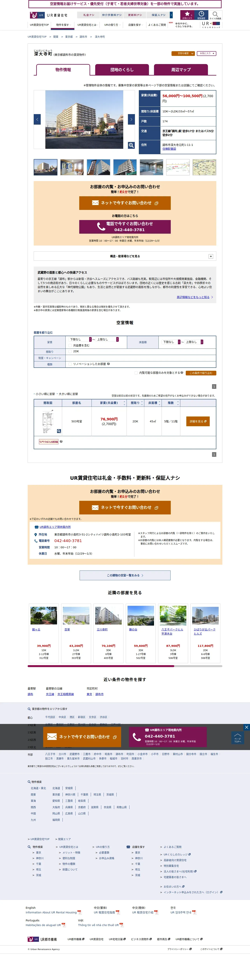Click the UR くらしのカレッジ banner
Viewport: 250px width, 980px height.
click(211, 25)
